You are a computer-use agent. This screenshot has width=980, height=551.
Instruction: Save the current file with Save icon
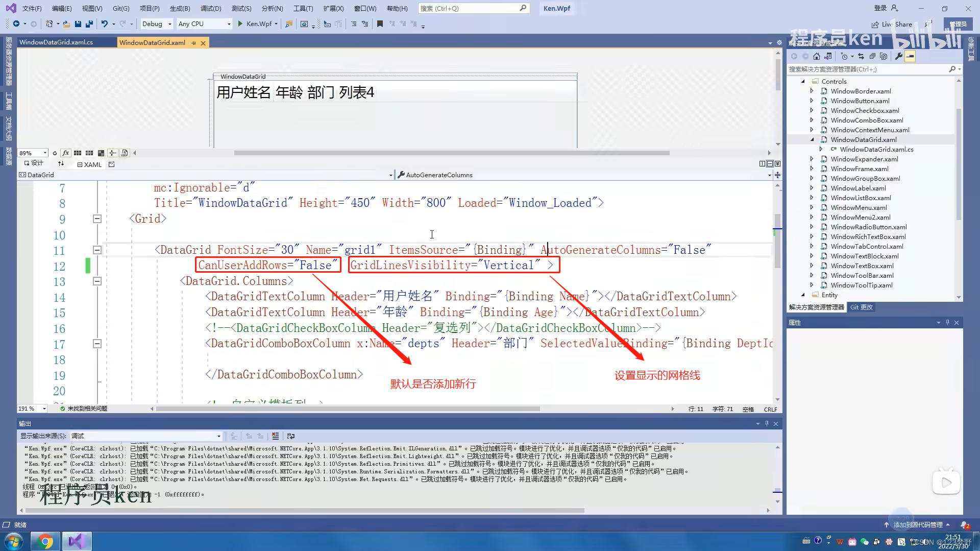click(x=78, y=23)
